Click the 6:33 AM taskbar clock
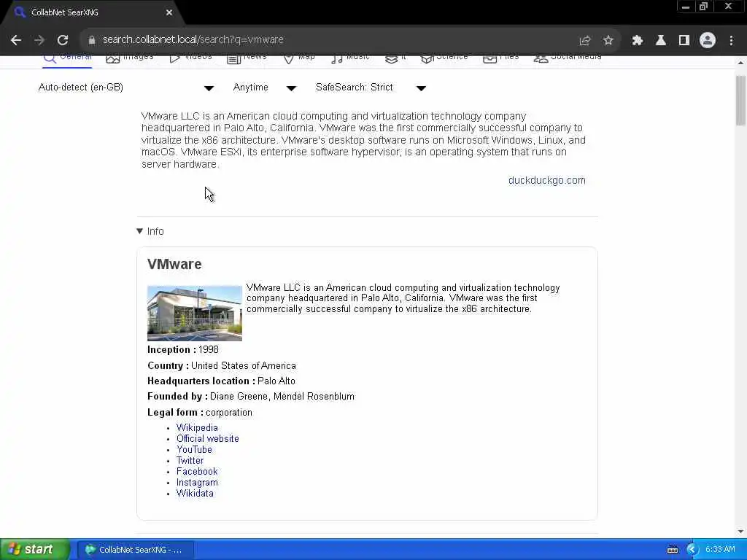 (x=720, y=550)
